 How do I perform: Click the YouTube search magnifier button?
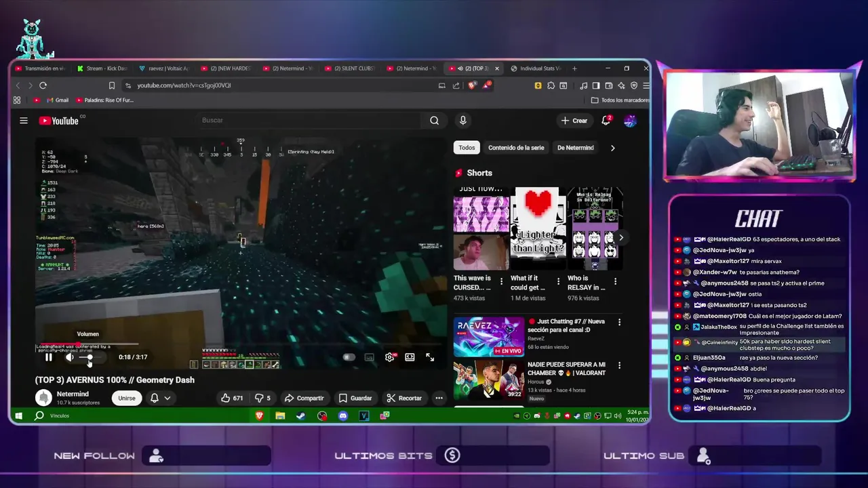pyautogui.click(x=434, y=120)
